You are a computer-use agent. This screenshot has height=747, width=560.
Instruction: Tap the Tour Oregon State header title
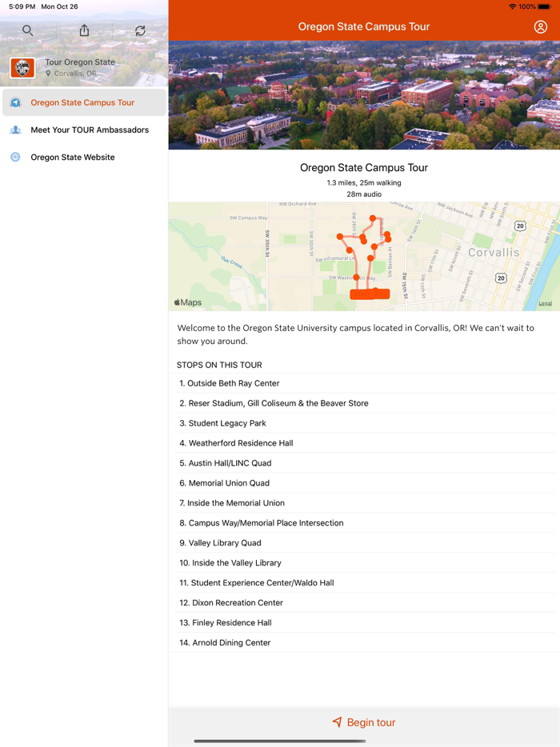pos(80,62)
